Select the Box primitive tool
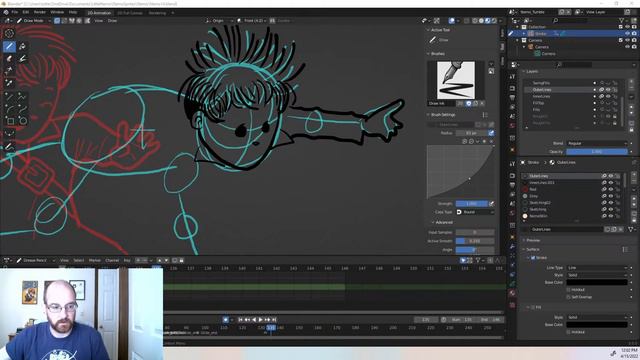This screenshot has width=640, height=360. [x=9, y=121]
